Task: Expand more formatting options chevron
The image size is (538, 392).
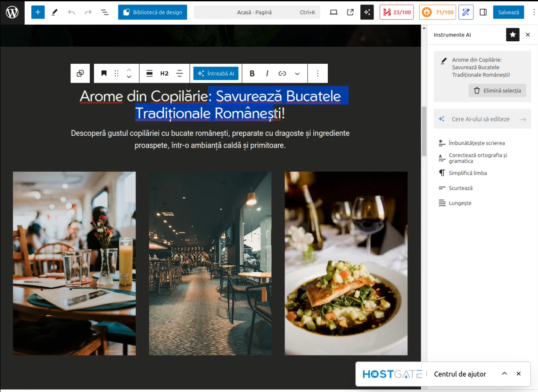Action: [x=297, y=73]
